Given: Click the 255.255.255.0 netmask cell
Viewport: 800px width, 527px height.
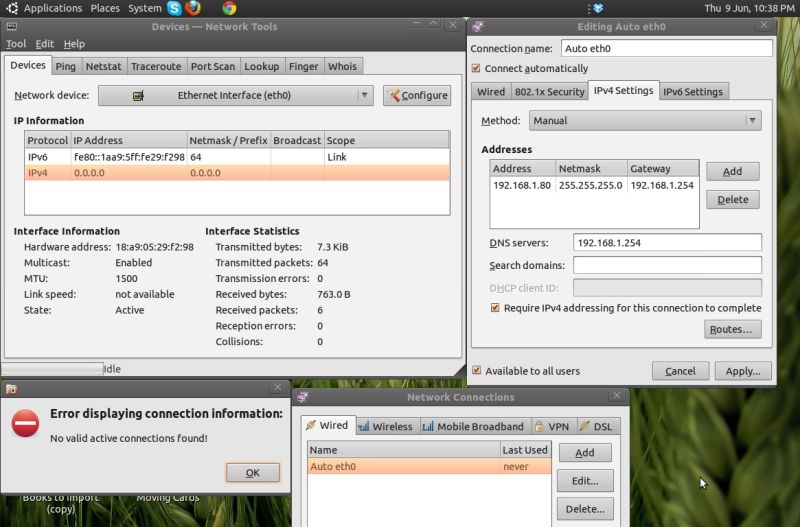Looking at the screenshot, I should (x=590, y=185).
